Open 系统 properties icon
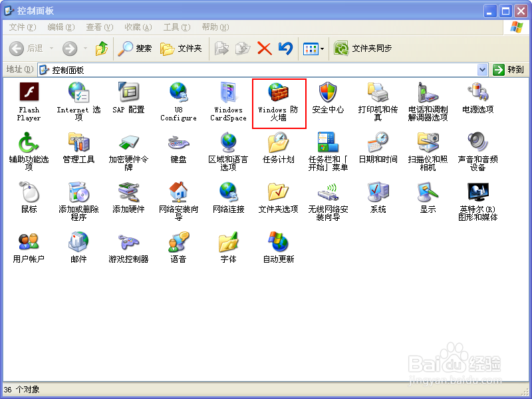Image resolution: width=532 pixels, height=399 pixels. 378,198
